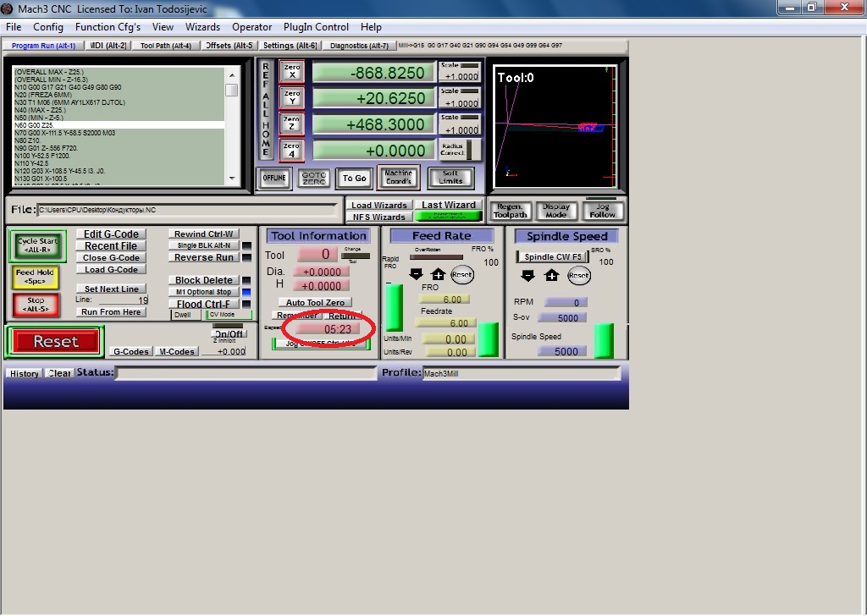Click Recent File button
This screenshot has width=867, height=616.
(111, 246)
